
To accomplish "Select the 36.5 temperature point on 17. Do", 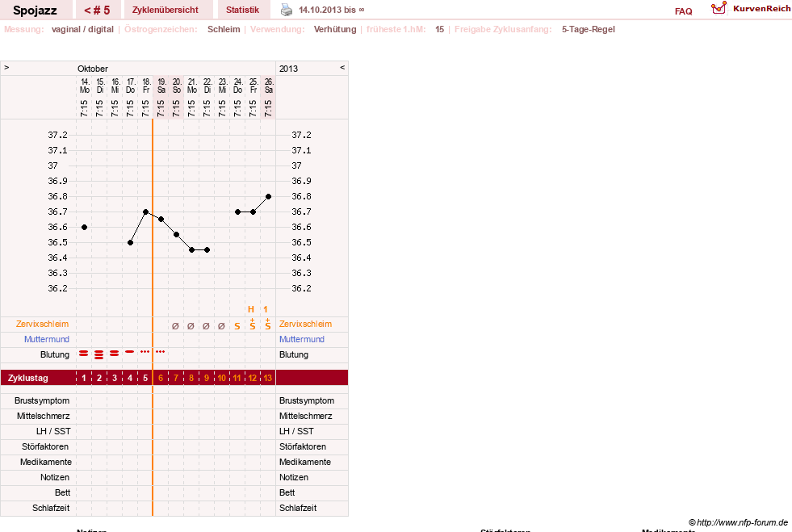I will pyautogui.click(x=130, y=242).
